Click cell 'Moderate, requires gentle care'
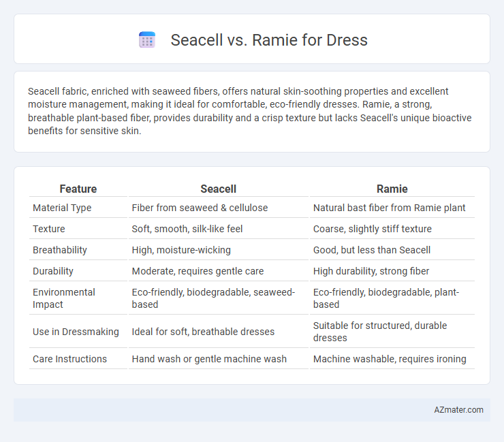This screenshot has width=504, height=442. pyautogui.click(x=198, y=271)
